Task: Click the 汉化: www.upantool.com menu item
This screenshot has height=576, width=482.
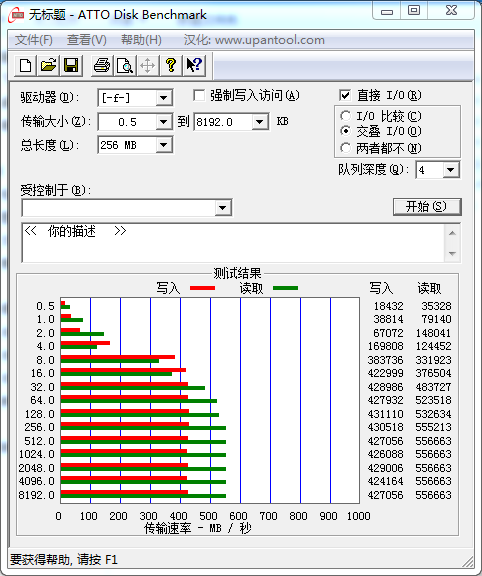Action: coord(254,40)
